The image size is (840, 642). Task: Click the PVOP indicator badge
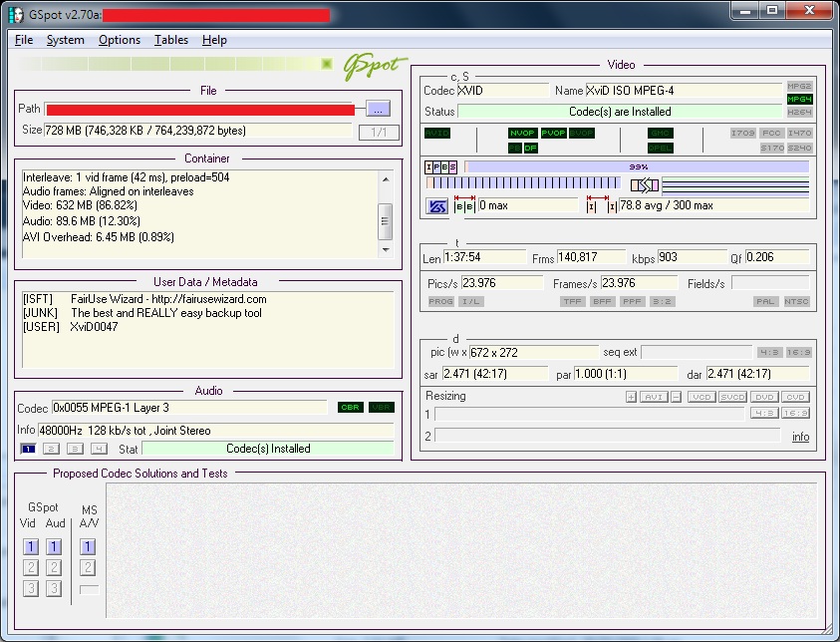tap(553, 133)
